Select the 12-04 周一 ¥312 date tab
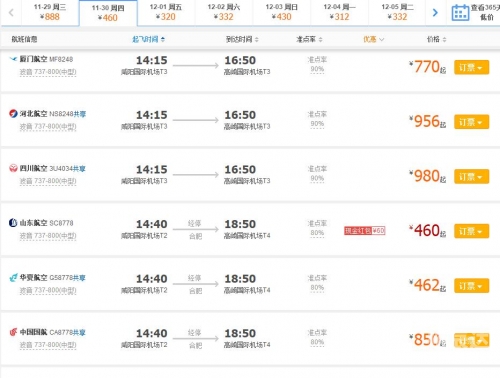500x378 pixels. tap(340, 13)
